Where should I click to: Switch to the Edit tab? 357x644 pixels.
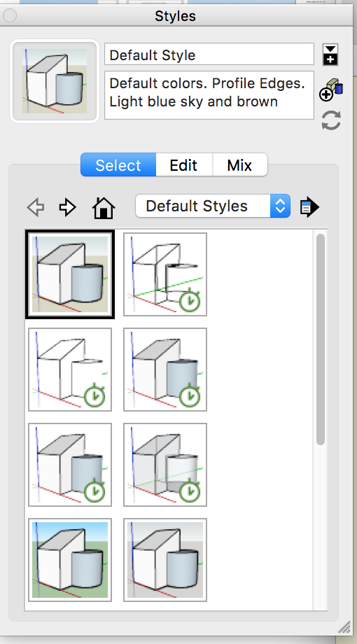point(183,165)
